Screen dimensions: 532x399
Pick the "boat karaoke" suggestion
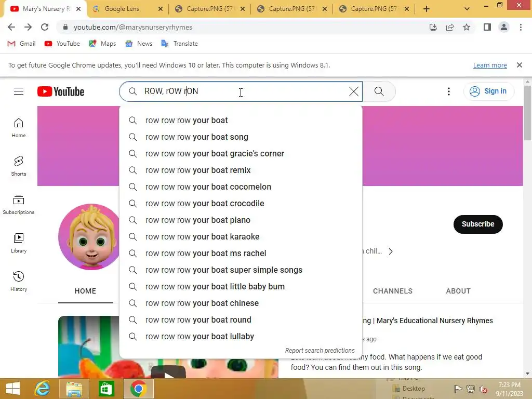(241, 237)
